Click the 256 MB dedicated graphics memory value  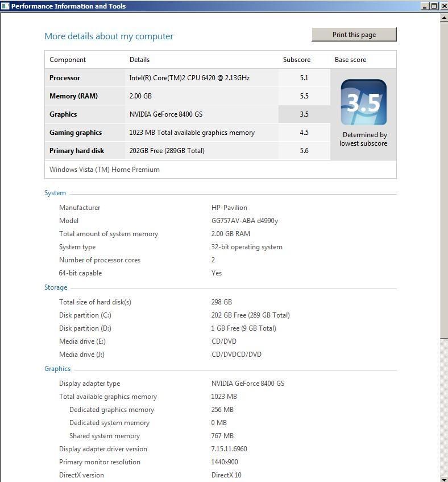click(222, 410)
